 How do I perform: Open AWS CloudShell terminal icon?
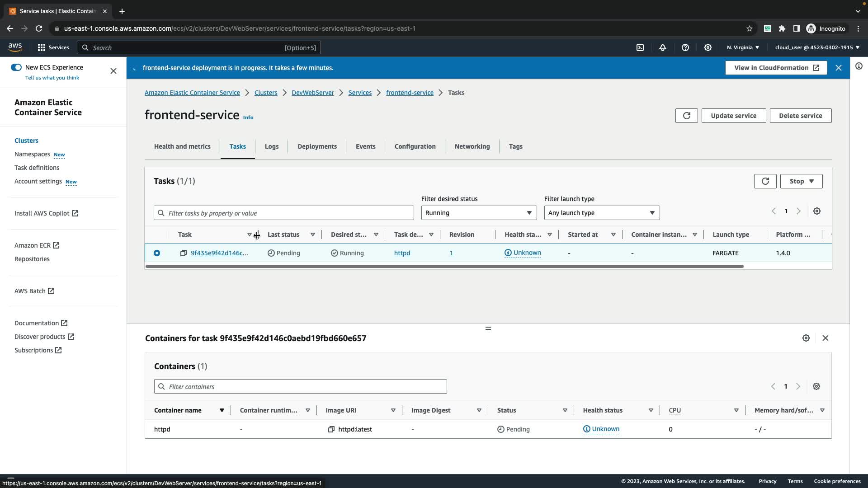click(x=640, y=47)
